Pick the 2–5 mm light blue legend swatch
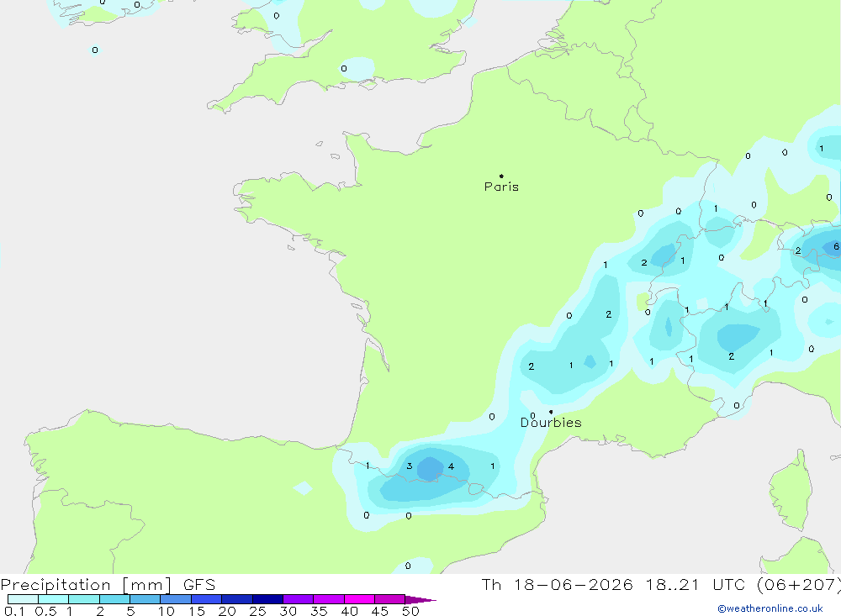Screen dimensions: 841x616 [114, 599]
